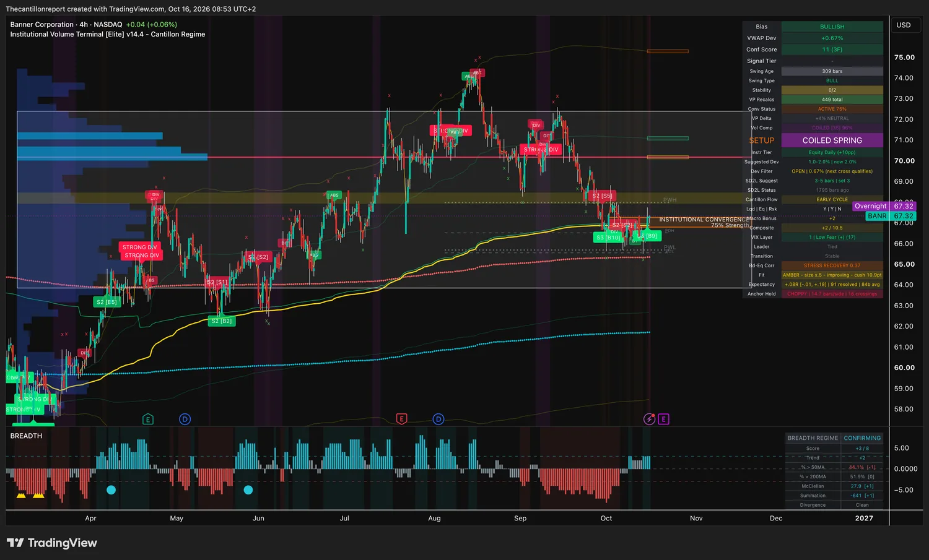This screenshot has width=929, height=560.
Task: Click the PWL level label
Action: click(669, 248)
